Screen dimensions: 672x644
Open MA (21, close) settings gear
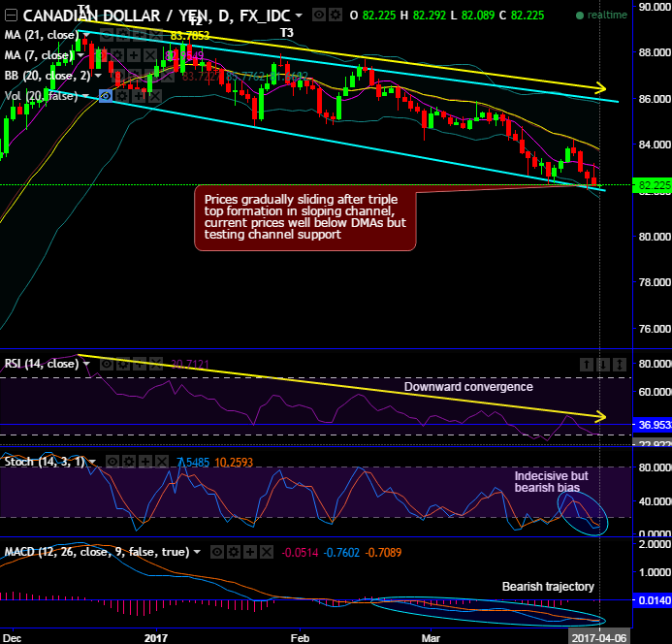tap(122, 35)
